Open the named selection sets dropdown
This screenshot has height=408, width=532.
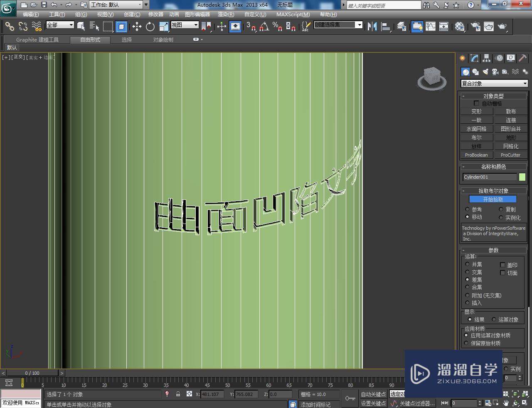tap(338, 25)
